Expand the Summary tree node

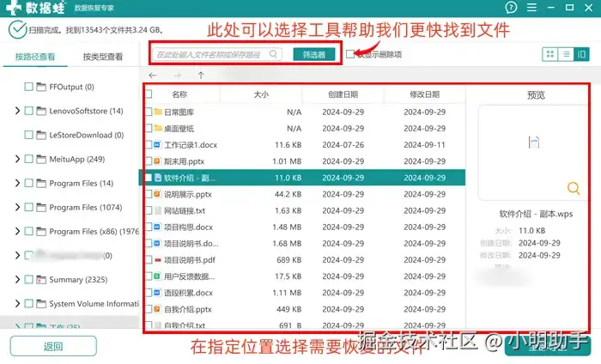[x=17, y=279]
